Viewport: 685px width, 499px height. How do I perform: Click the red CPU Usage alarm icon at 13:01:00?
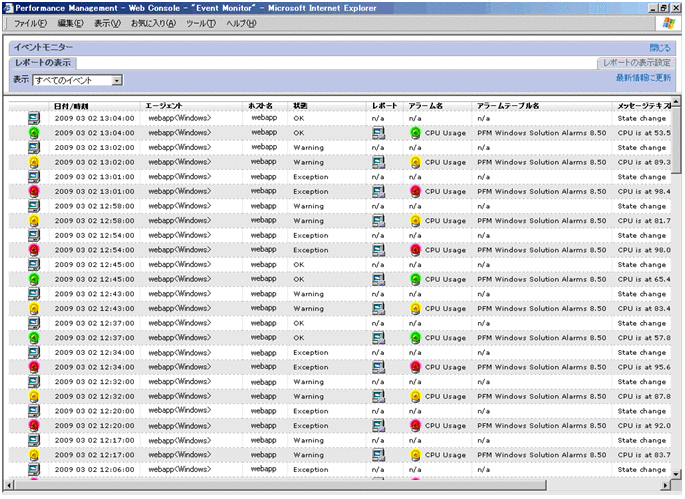415,191
